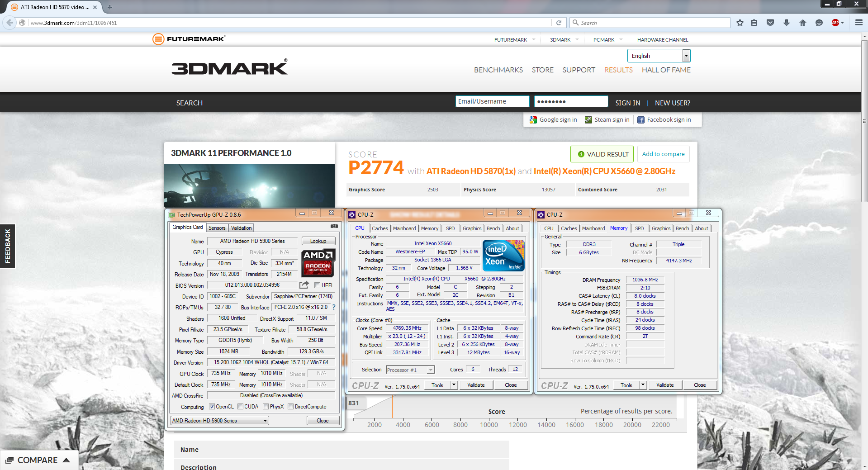Click the browser back arrow button

pyautogui.click(x=9, y=23)
